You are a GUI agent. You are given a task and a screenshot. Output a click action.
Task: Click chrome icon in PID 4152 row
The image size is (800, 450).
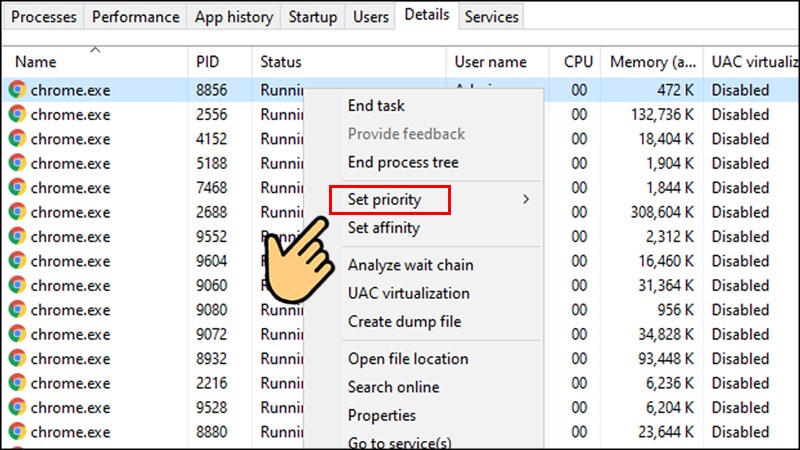(17, 139)
